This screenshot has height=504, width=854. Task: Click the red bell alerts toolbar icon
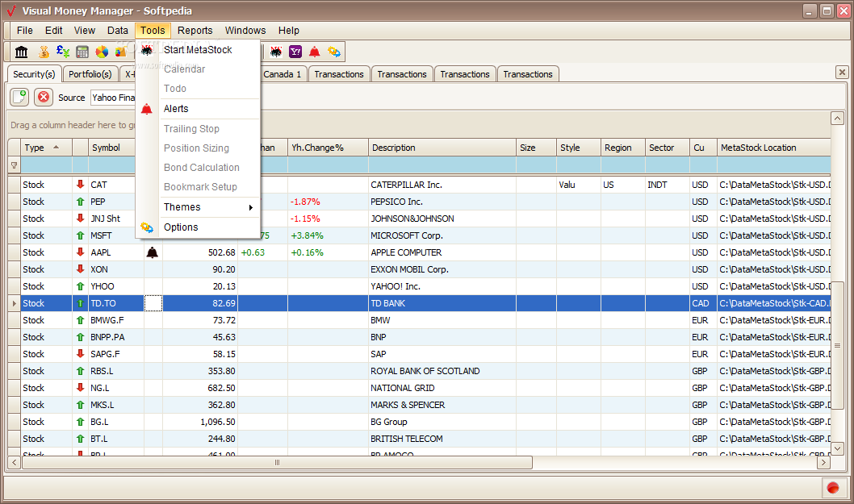314,52
